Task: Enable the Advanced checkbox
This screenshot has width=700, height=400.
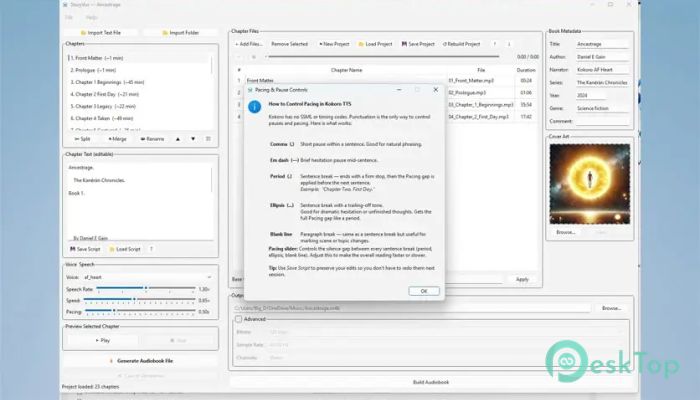Action: [x=239, y=319]
